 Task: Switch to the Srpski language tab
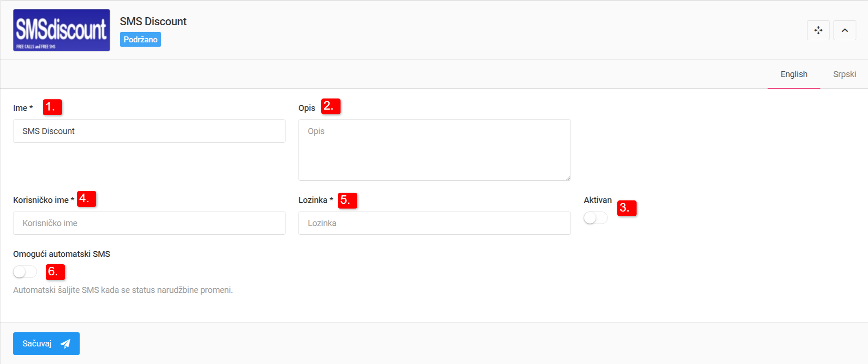click(x=844, y=75)
